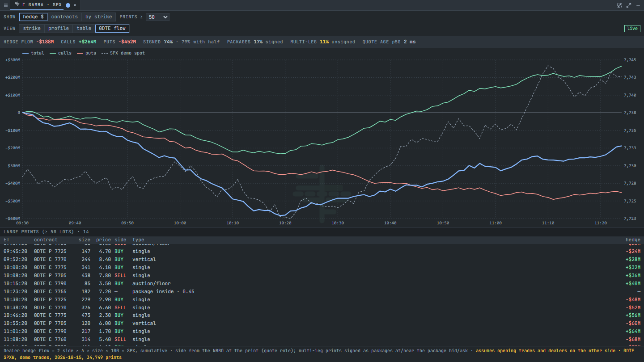Toggle the puts series in chart legend

(86, 53)
